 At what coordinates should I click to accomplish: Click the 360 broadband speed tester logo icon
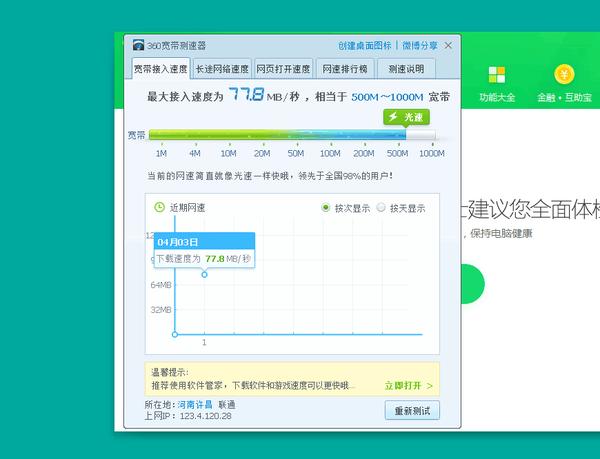[138, 45]
